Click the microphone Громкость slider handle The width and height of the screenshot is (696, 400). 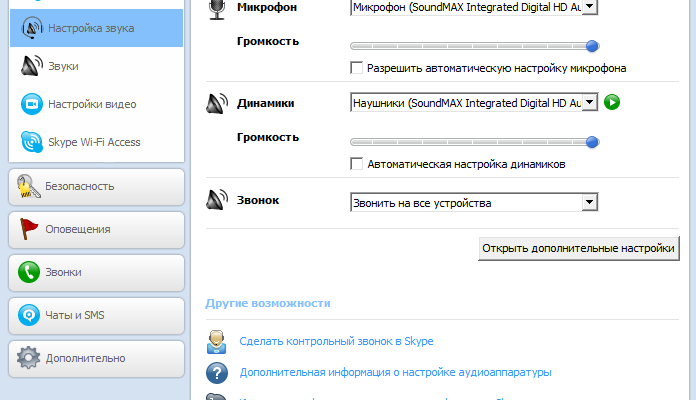(592, 46)
